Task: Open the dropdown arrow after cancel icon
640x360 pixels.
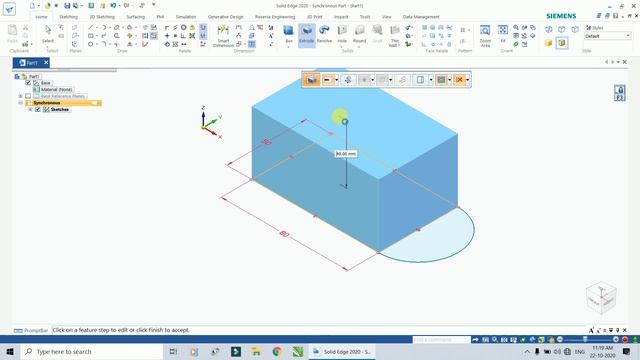Action: pyautogui.click(x=467, y=80)
